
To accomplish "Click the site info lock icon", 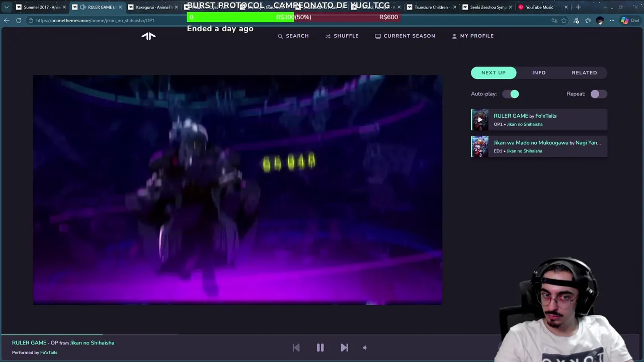I will tap(31, 21).
